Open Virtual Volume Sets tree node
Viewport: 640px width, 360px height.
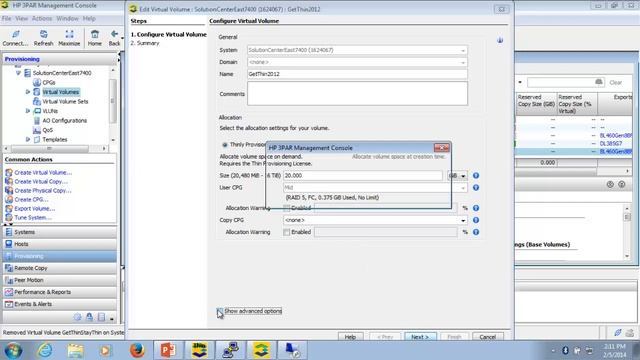pyautogui.click(x=65, y=102)
